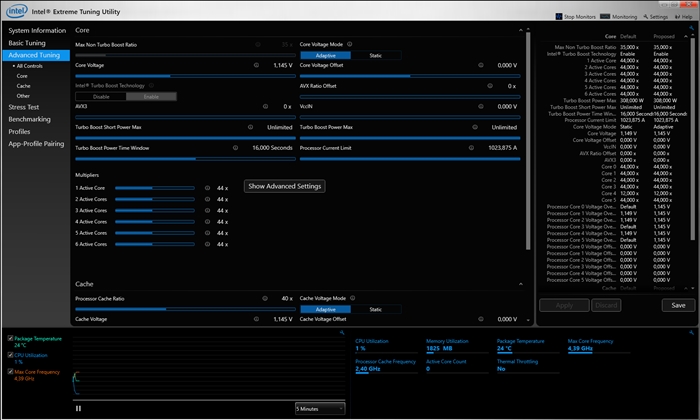Image resolution: width=700 pixels, height=420 pixels.
Task: Open Profiles page
Action: [19, 132]
